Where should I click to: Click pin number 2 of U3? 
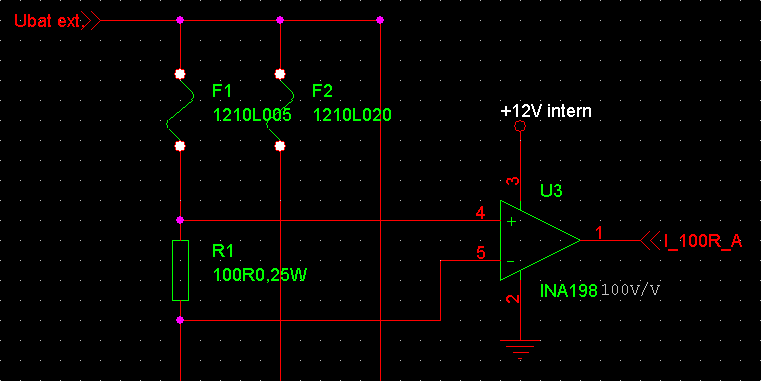coord(513,299)
